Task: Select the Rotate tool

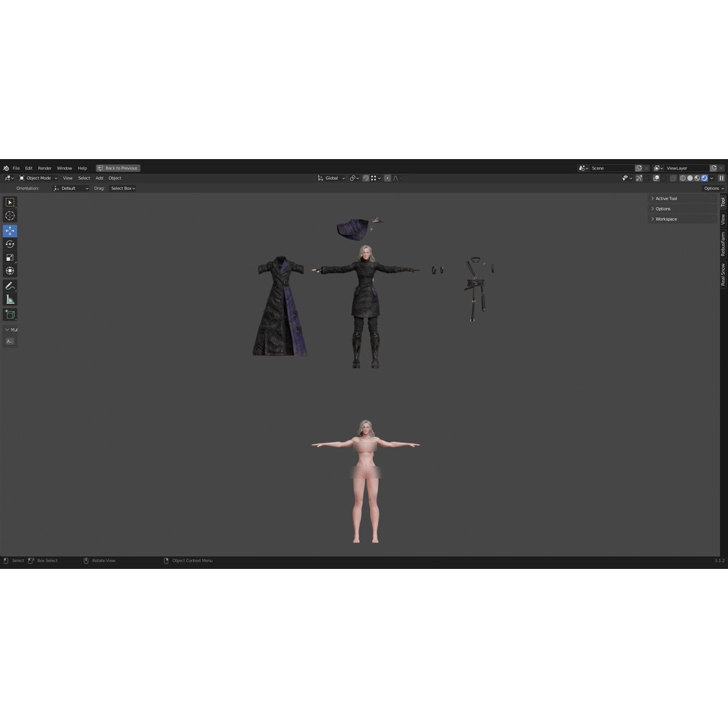Action: tap(9, 244)
